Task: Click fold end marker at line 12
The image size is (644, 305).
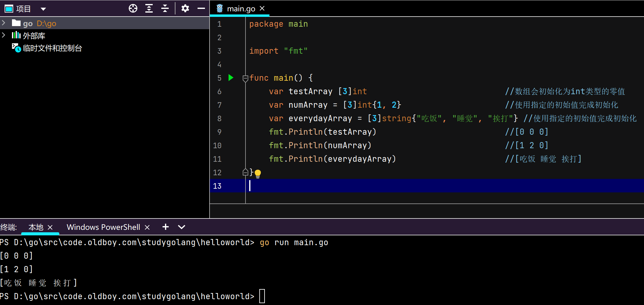Action: click(x=245, y=172)
